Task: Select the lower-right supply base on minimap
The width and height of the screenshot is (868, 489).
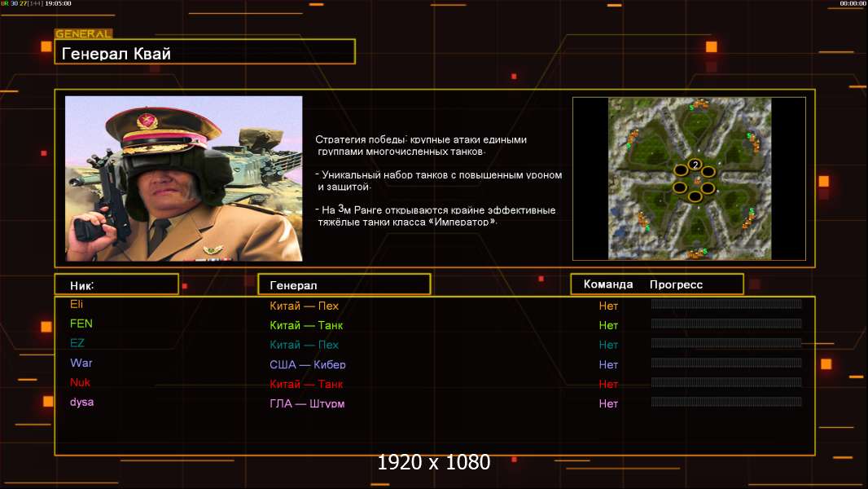Action: (x=750, y=218)
